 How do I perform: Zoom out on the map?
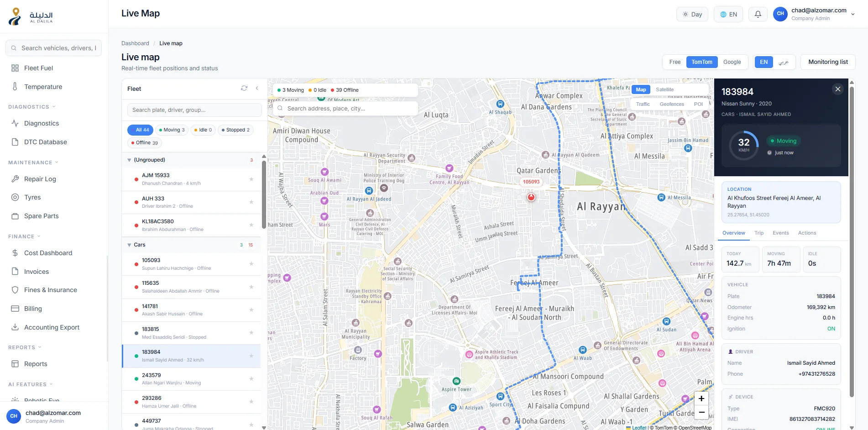[x=701, y=412]
